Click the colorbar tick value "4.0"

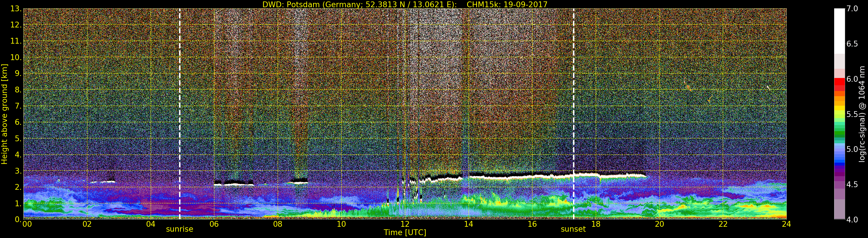pyautogui.click(x=852, y=220)
